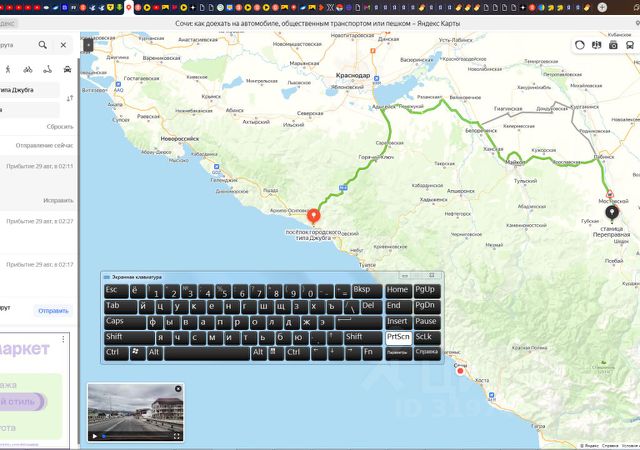Open ad options three-dot menu
This screenshot has height=450, width=640.
click(x=63, y=339)
